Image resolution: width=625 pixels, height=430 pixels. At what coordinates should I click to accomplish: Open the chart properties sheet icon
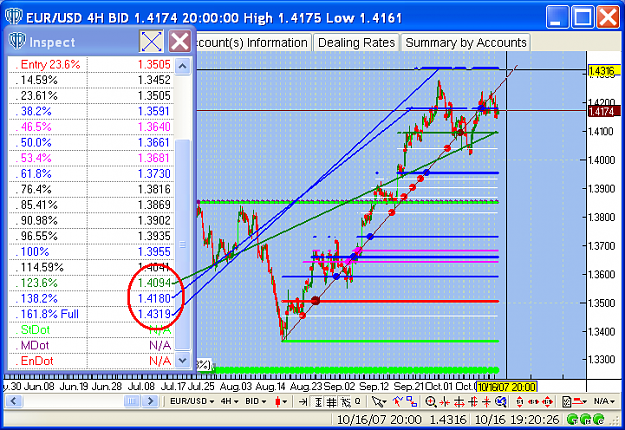pos(567,402)
